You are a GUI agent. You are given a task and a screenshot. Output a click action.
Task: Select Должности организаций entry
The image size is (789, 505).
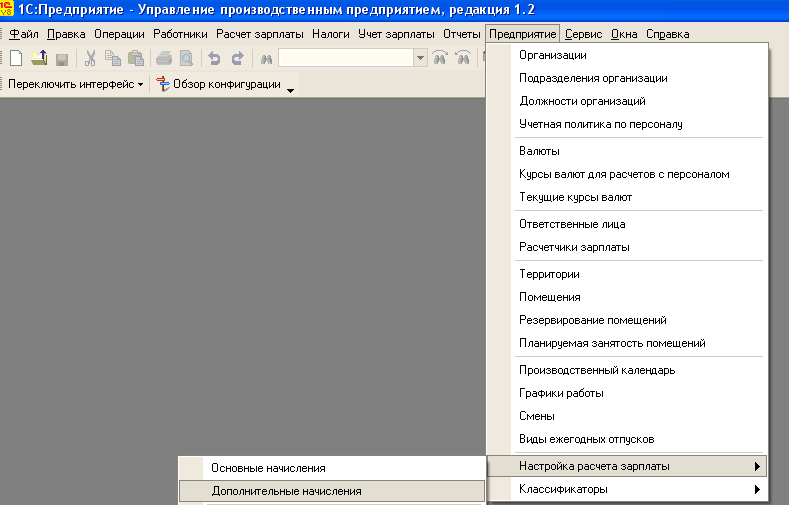pos(627,101)
